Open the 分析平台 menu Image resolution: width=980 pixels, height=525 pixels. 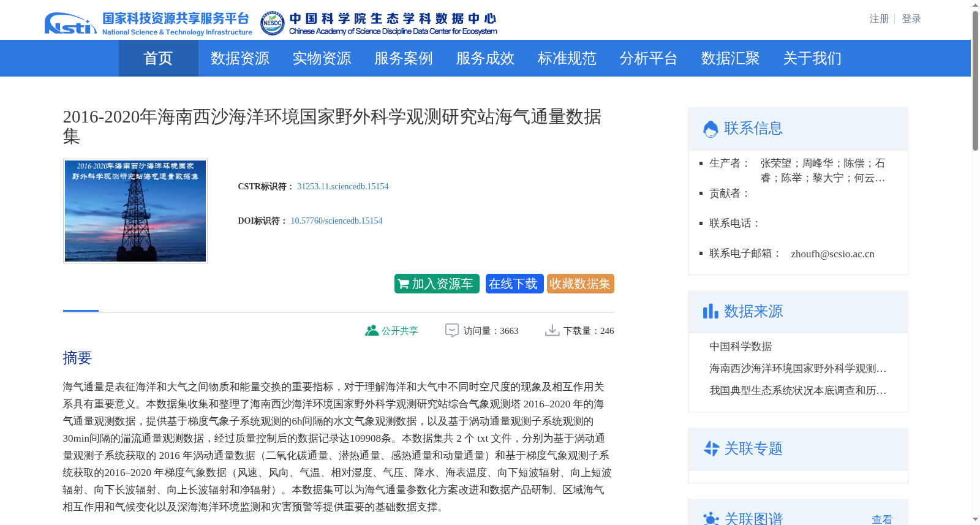[649, 58]
